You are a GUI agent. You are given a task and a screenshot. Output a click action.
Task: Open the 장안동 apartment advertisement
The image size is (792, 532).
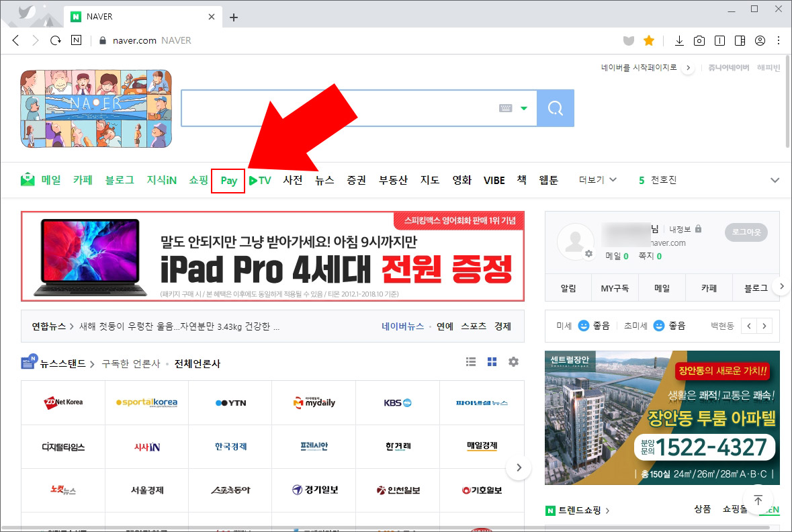coord(662,418)
